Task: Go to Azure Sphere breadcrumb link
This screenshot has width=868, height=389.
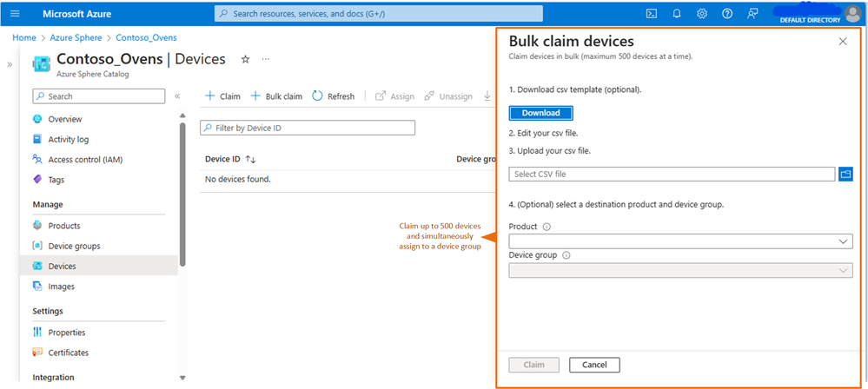Action: click(x=76, y=37)
